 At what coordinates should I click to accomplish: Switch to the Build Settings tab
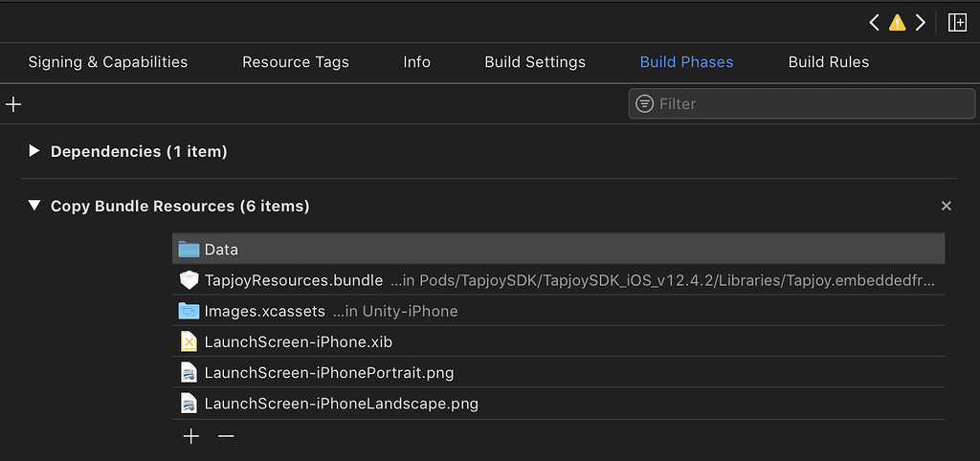[x=535, y=62]
